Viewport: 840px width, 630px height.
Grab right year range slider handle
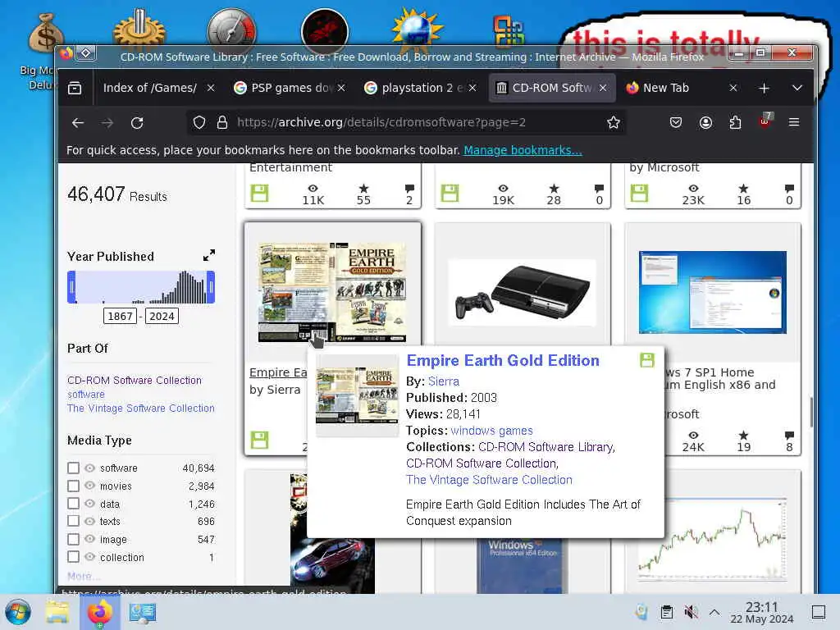click(x=211, y=287)
